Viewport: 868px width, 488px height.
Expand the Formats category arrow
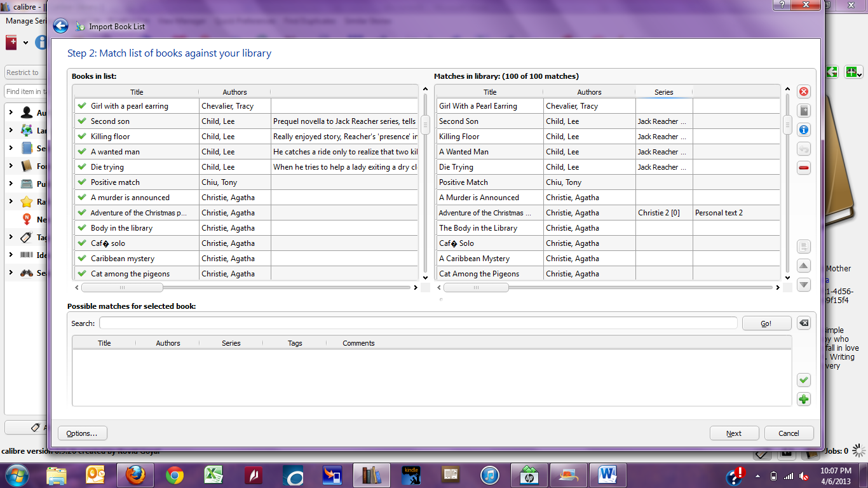pos(11,166)
